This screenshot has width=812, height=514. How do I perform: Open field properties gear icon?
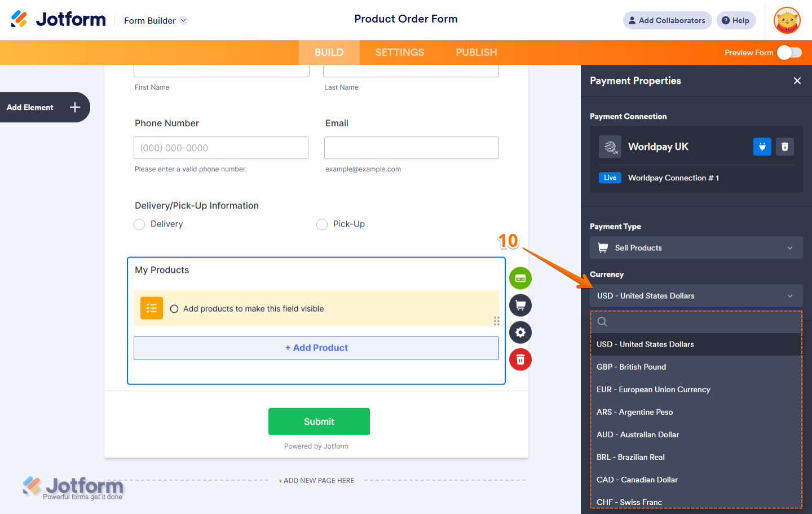(520, 333)
